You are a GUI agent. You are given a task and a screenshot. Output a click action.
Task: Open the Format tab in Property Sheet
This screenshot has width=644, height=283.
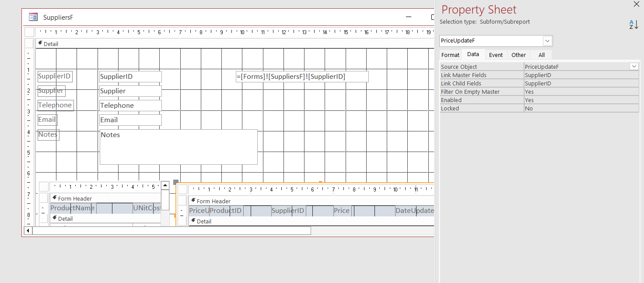(x=450, y=54)
